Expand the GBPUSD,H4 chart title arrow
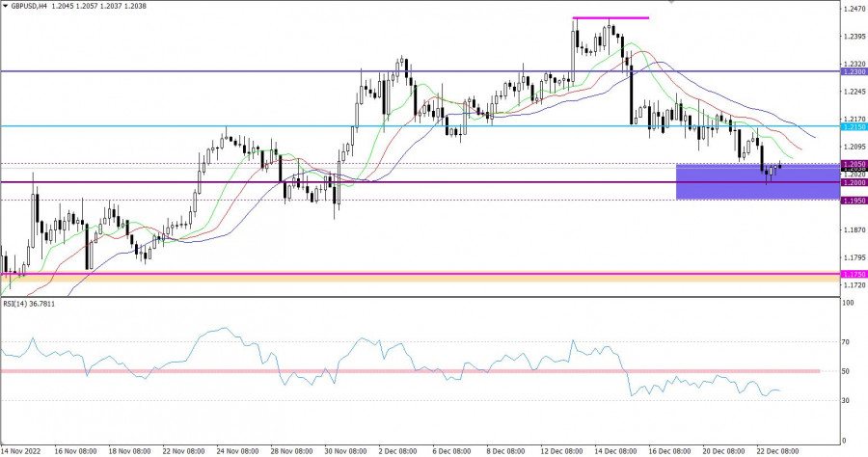Viewport: 868px width, 457px height. coord(5,6)
